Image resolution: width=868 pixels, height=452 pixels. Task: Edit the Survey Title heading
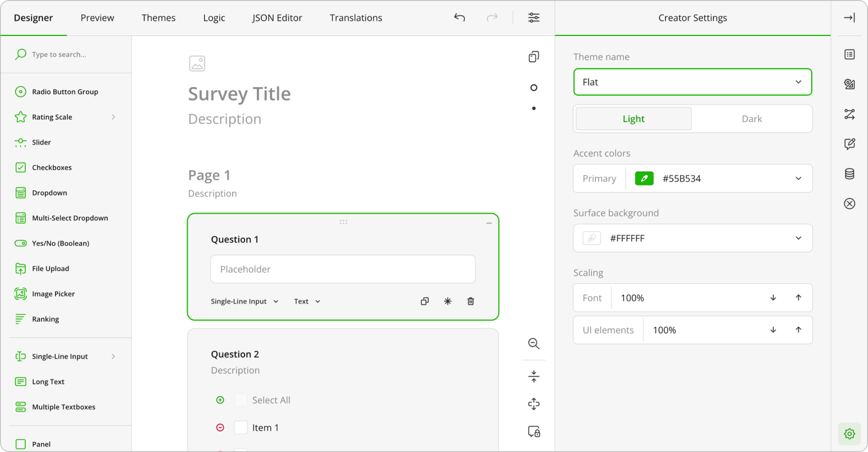click(x=239, y=94)
